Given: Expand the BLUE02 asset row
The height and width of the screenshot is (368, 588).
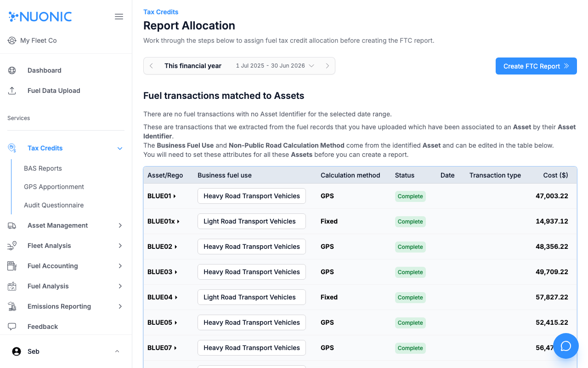Looking at the screenshot, I should [176, 247].
